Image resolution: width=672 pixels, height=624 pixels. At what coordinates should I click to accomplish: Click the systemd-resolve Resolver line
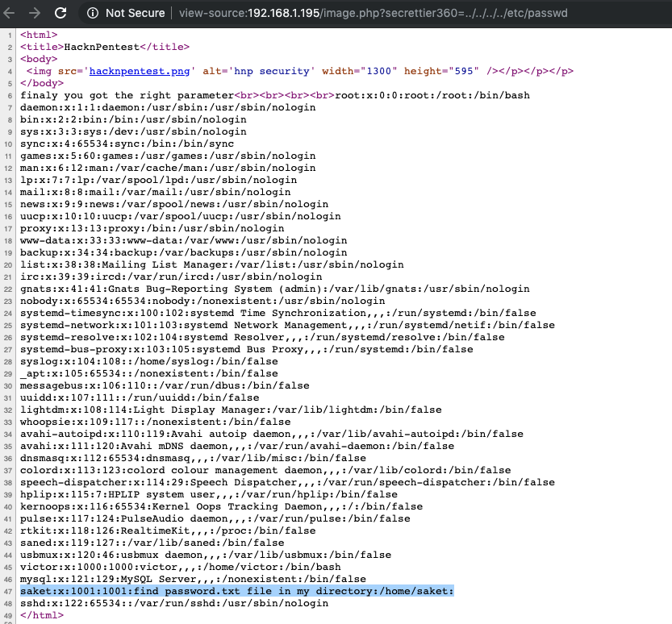point(262,337)
